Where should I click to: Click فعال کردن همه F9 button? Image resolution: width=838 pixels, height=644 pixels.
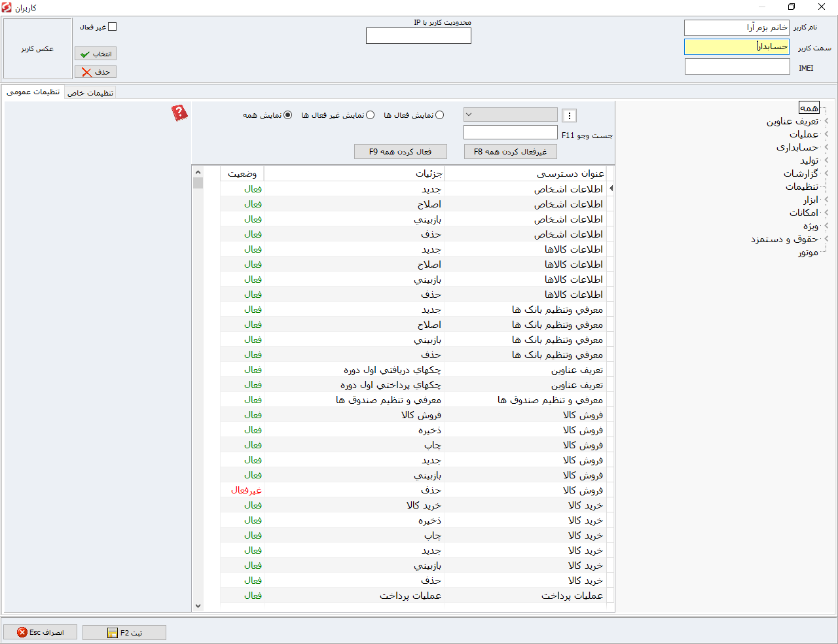(401, 152)
